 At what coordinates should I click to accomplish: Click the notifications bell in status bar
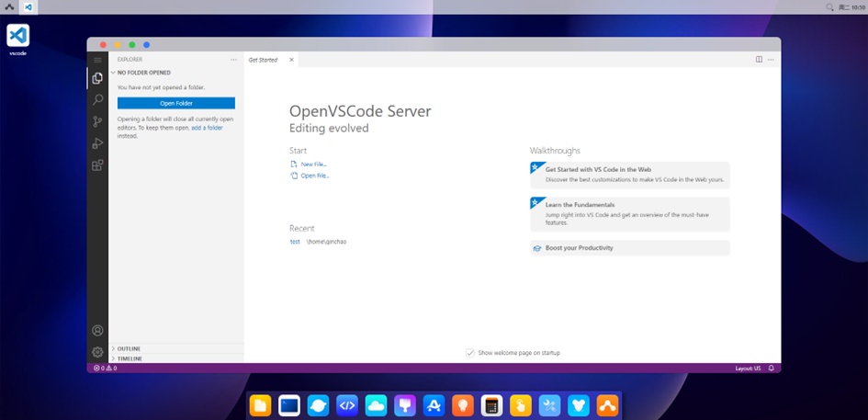click(x=772, y=368)
